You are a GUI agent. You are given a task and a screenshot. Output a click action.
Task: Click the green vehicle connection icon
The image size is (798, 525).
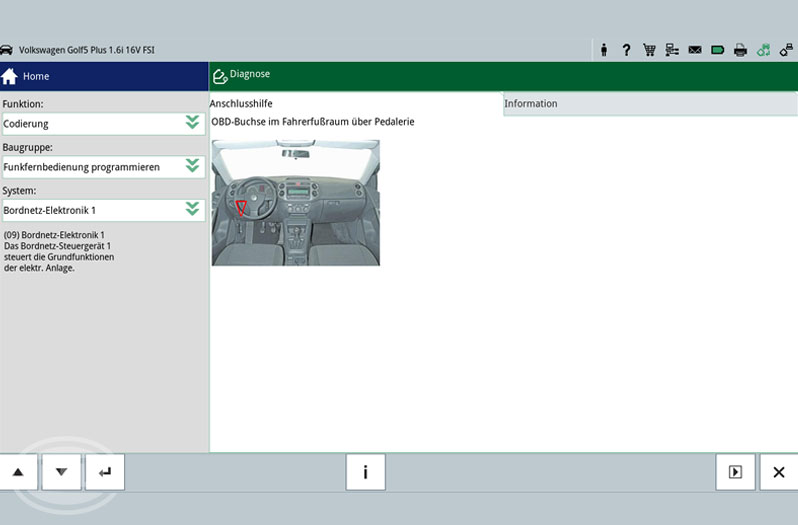coord(764,50)
